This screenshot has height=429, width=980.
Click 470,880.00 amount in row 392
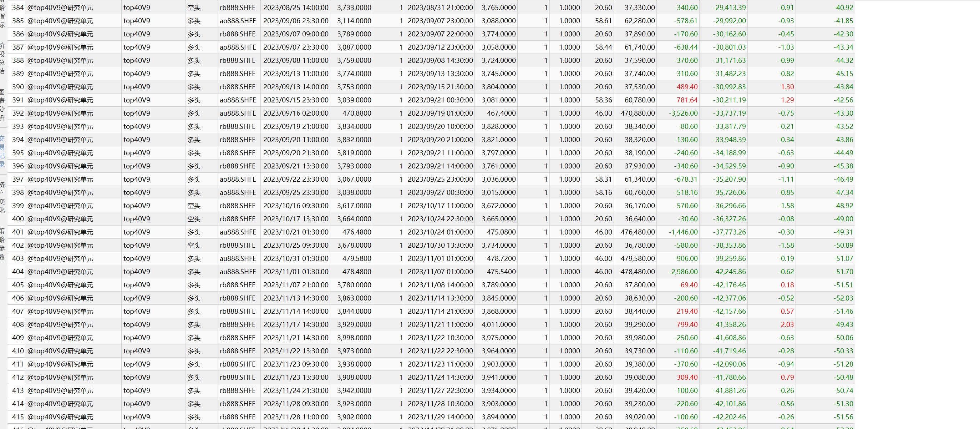637,113
